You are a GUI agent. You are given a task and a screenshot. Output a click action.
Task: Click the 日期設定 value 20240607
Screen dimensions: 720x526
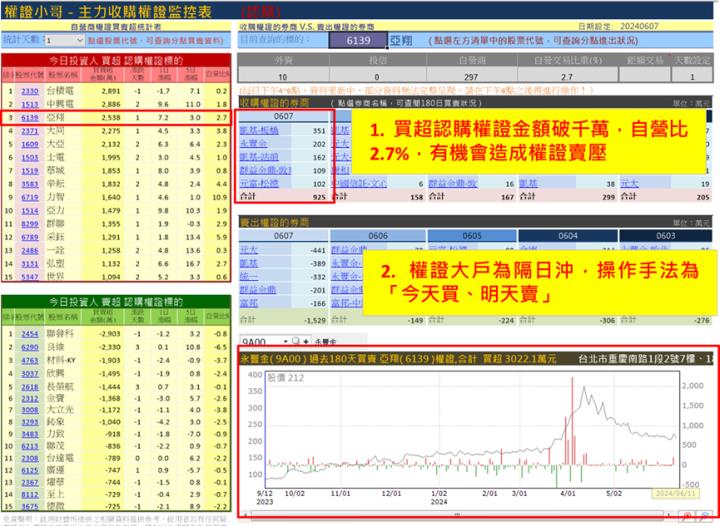click(639, 26)
